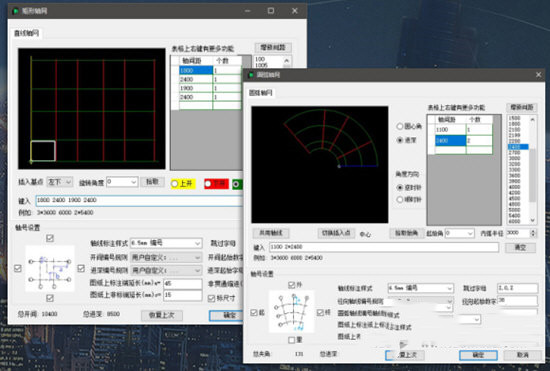Click the 拾取始角 button
This screenshot has height=371, width=550.
click(x=406, y=233)
